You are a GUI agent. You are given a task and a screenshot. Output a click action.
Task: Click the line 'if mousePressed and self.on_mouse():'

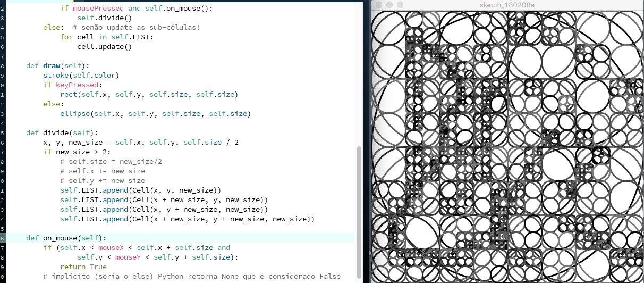pyautogui.click(x=136, y=8)
